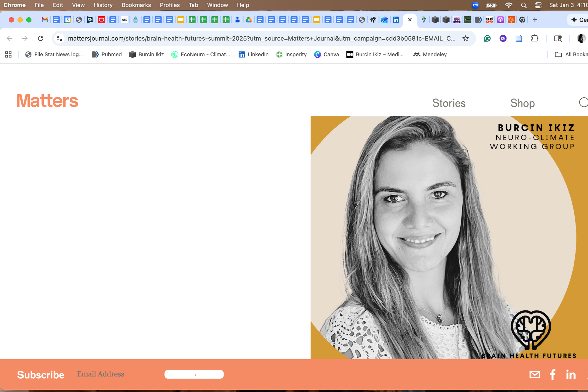
Task: Click the Grammarly extension icon
Action: (x=487, y=38)
